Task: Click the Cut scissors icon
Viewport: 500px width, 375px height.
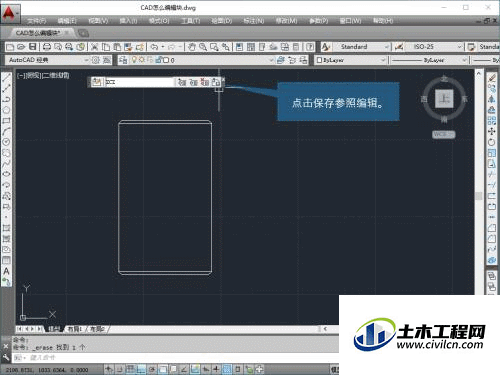Action: [x=95, y=47]
